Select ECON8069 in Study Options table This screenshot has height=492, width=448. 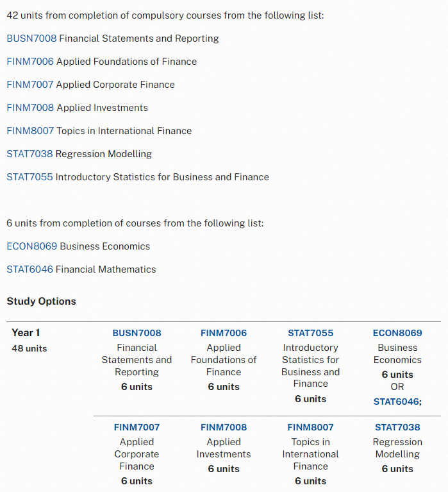click(x=397, y=333)
